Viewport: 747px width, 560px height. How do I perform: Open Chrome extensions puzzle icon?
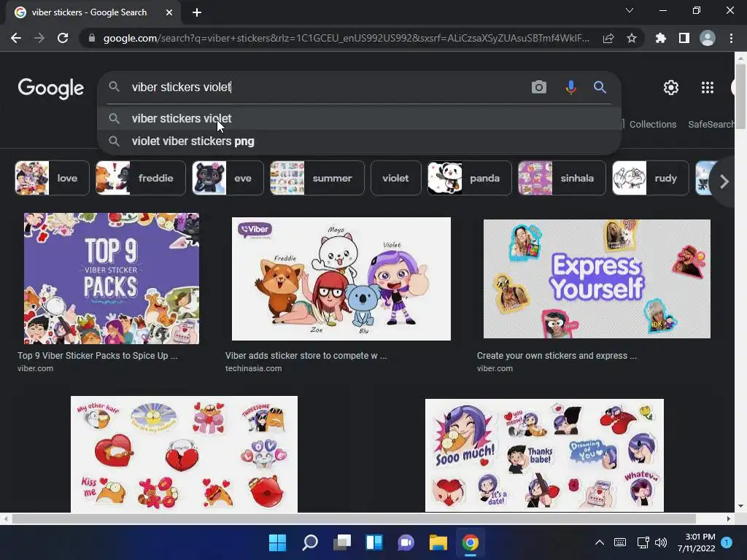660,38
